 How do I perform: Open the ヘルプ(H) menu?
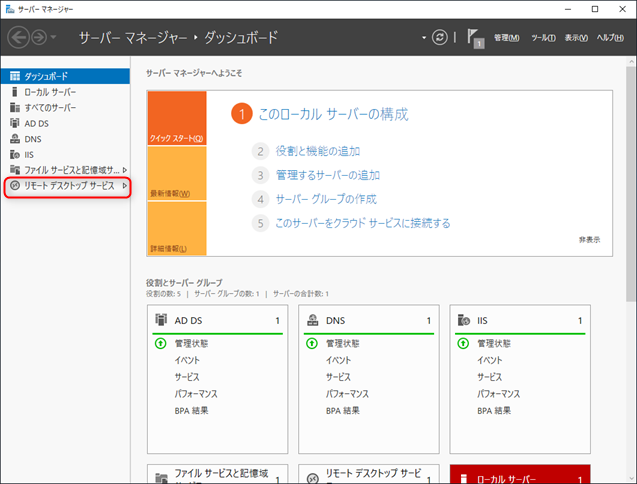click(610, 38)
